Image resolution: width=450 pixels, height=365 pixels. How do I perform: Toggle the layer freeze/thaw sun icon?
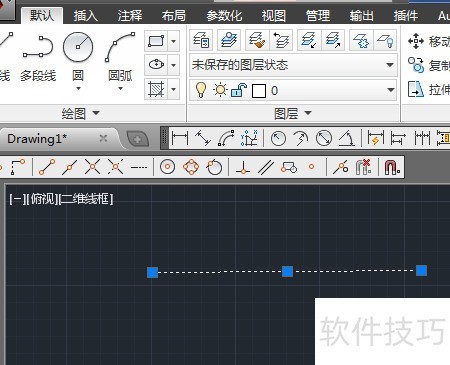tap(220, 90)
